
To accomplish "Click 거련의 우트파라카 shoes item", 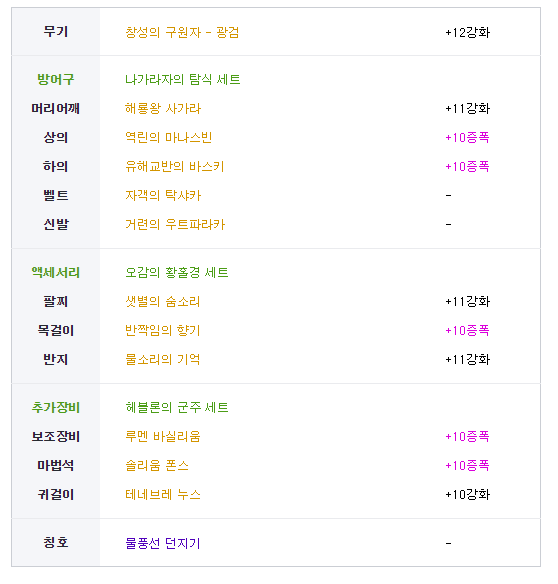I will 175,225.
